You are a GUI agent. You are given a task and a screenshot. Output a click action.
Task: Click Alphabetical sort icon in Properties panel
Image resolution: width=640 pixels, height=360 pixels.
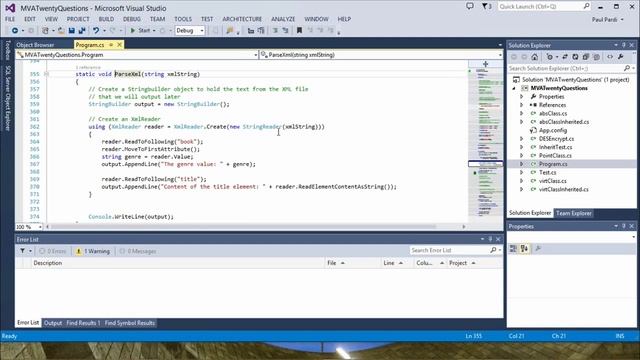[x=524, y=249]
